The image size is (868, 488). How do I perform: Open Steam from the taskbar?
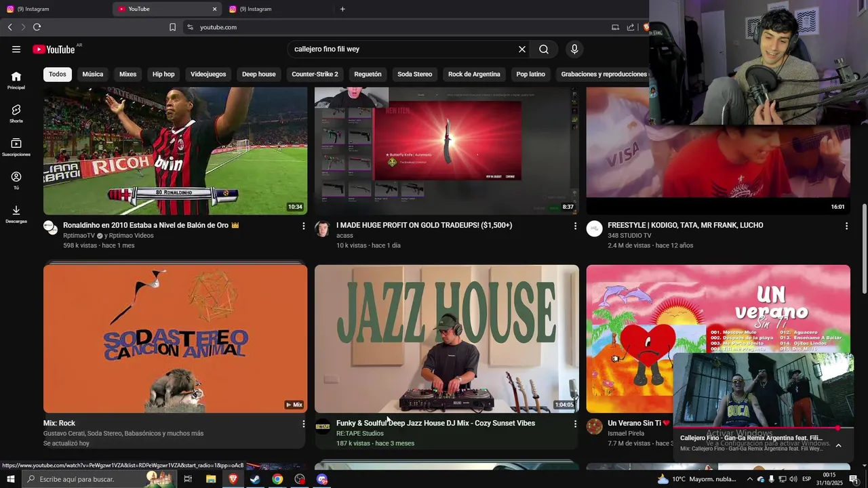click(255, 479)
